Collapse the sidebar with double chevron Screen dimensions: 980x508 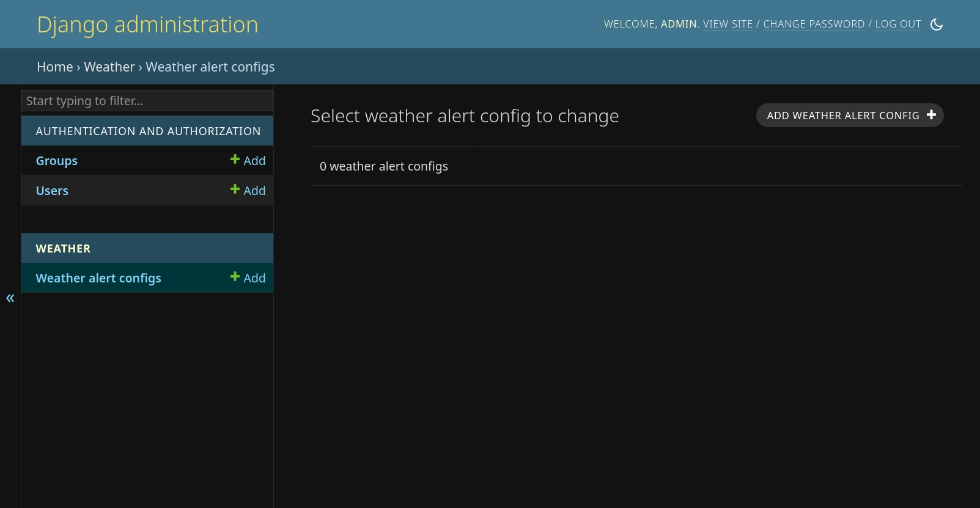pos(10,298)
